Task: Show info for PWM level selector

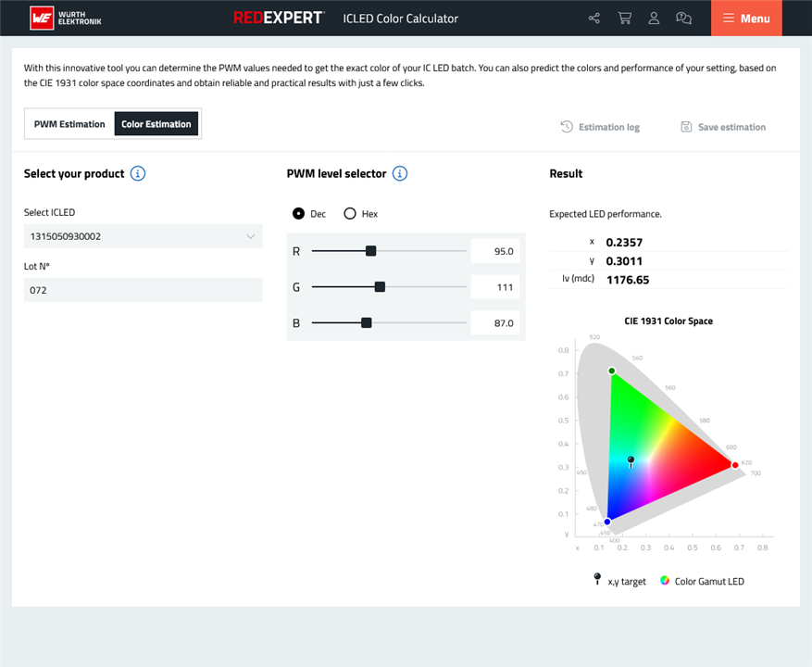Action: pos(400,173)
